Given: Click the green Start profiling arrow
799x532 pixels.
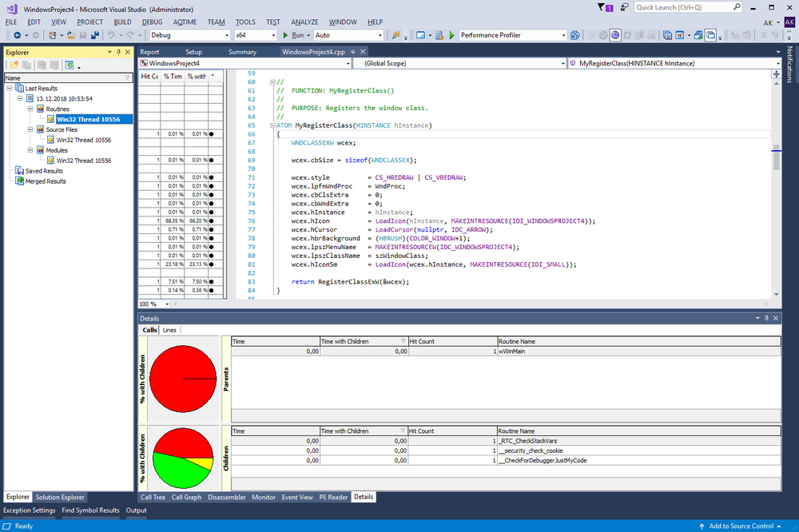Looking at the screenshot, I should [451, 36].
